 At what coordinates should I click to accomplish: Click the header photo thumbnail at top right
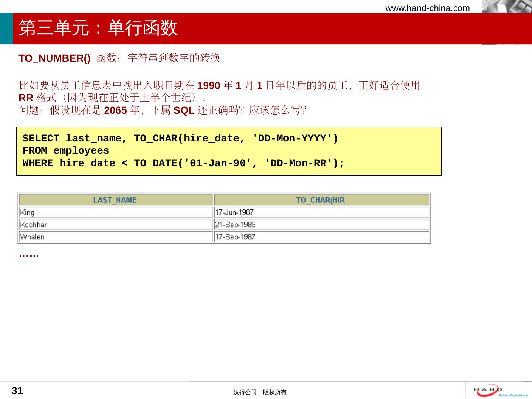(507, 7)
